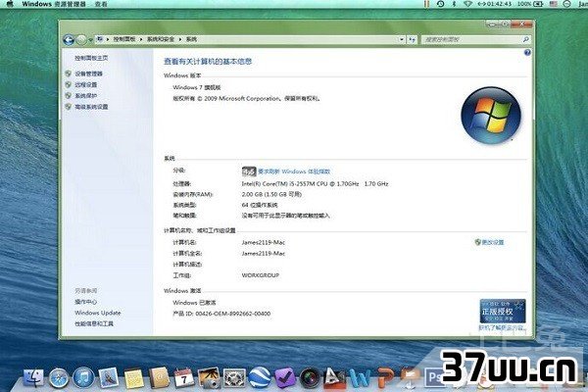588x392 pixels.
Task: Click the 系统 segment of the breadcrumb
Action: point(191,39)
